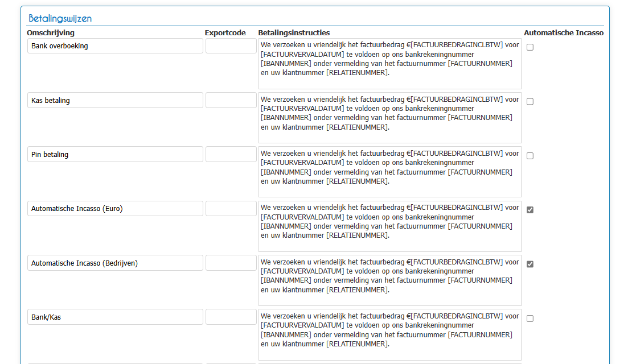This screenshot has height=364, width=636.
Task: Click the Kas betaling description field
Action: [115, 100]
